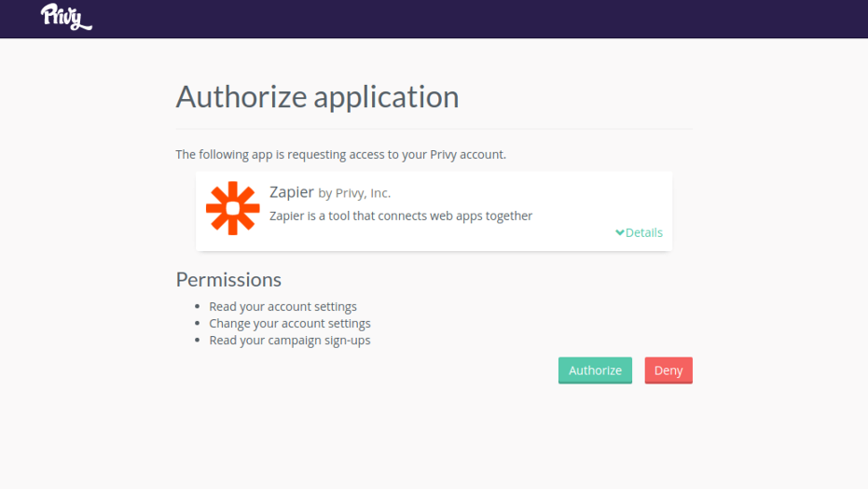Image resolution: width=868 pixels, height=489 pixels.
Task: Click bullet point before "Read your campaign sign-ups"
Action: pos(197,340)
